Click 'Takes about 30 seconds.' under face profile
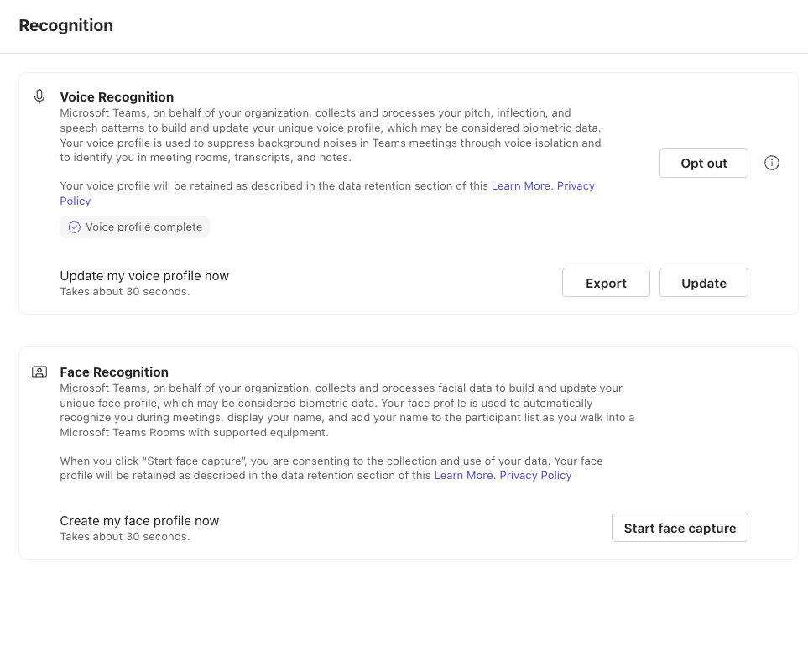Viewport: 808px width, 672px height. (x=125, y=536)
